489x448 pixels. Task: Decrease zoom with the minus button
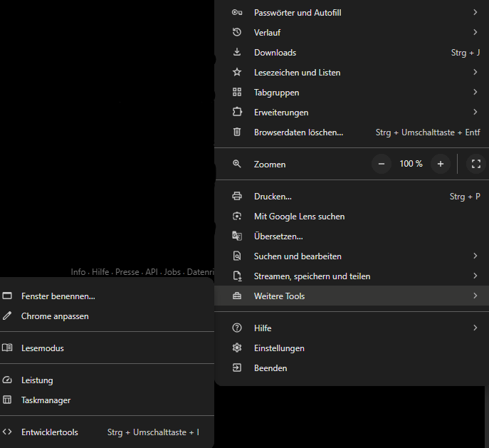[x=381, y=164]
